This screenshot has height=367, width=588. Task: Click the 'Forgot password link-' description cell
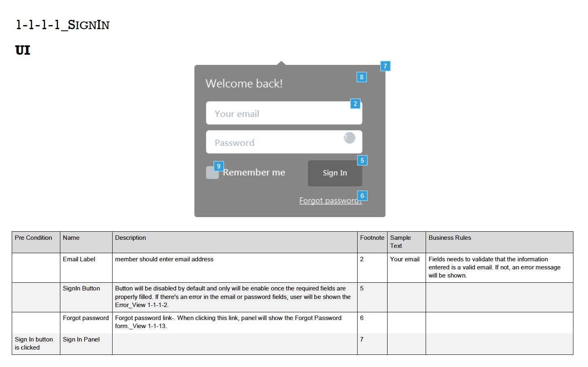click(235, 323)
